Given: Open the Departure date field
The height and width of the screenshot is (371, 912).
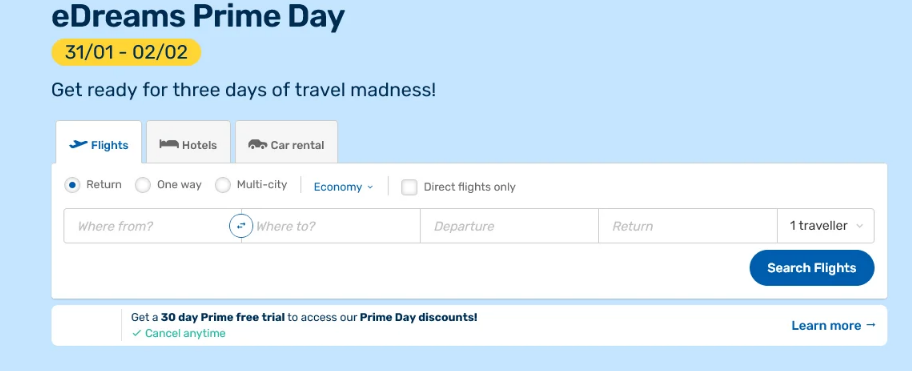Looking at the screenshot, I should pos(510,226).
